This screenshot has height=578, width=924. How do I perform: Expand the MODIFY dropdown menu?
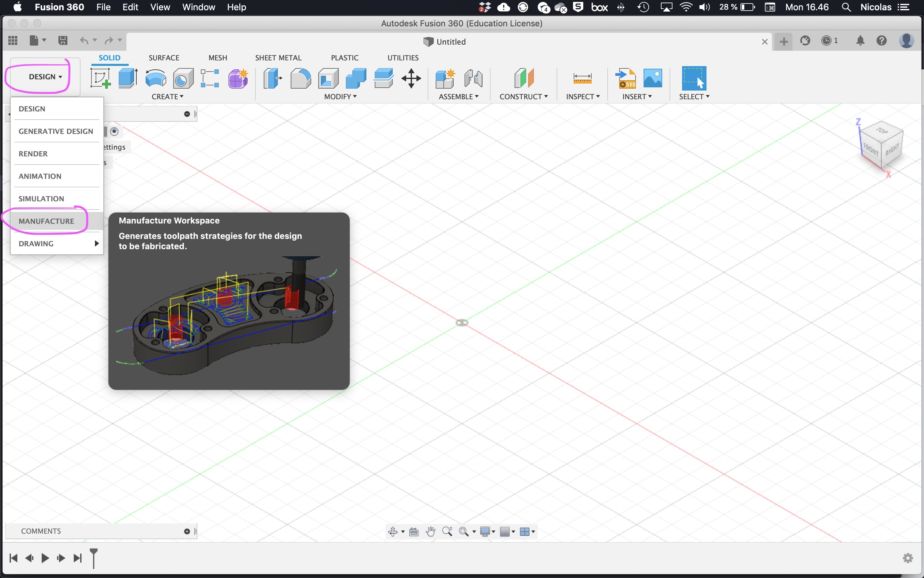click(x=340, y=97)
